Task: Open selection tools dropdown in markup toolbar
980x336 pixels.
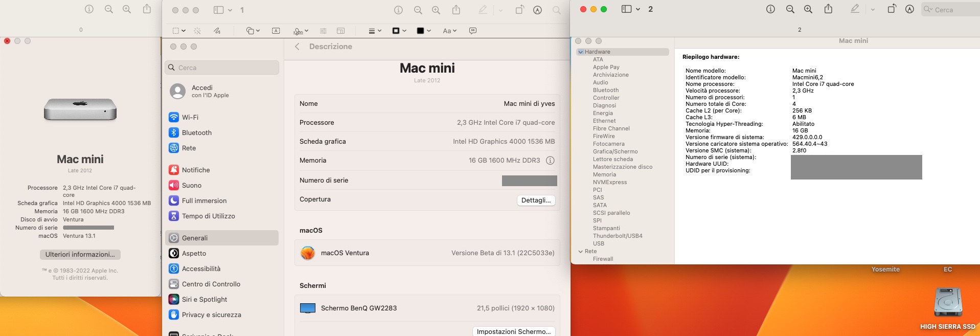Action: click(179, 31)
